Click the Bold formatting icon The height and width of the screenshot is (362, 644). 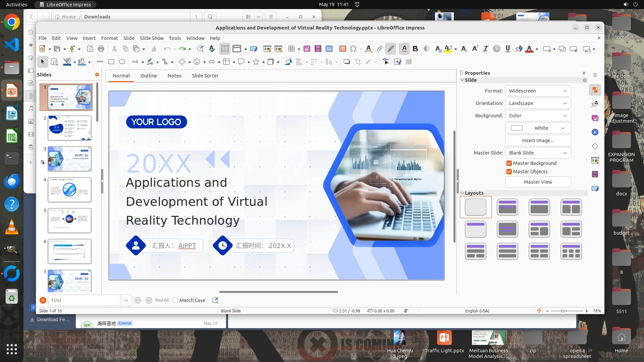tap(415, 49)
